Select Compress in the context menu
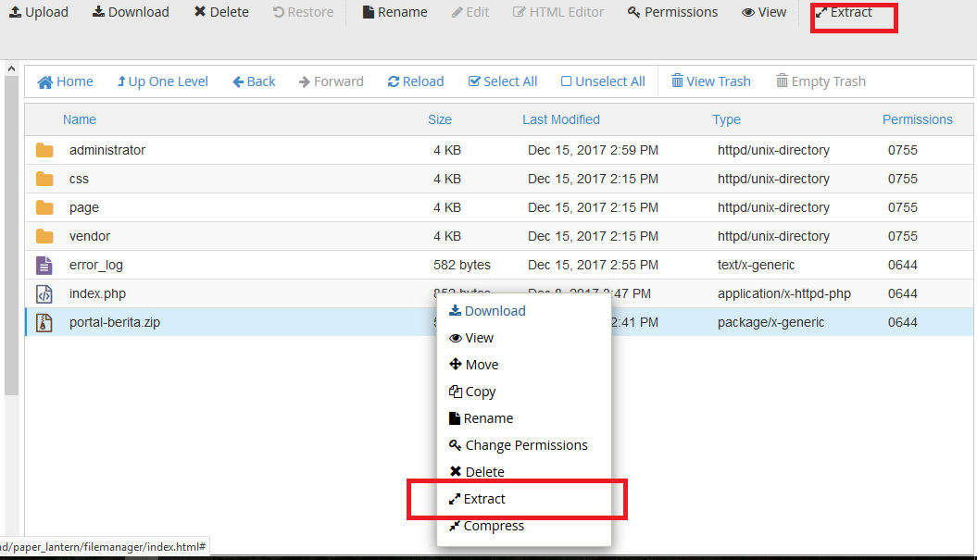Viewport: 977px width, 560px height. tap(494, 526)
